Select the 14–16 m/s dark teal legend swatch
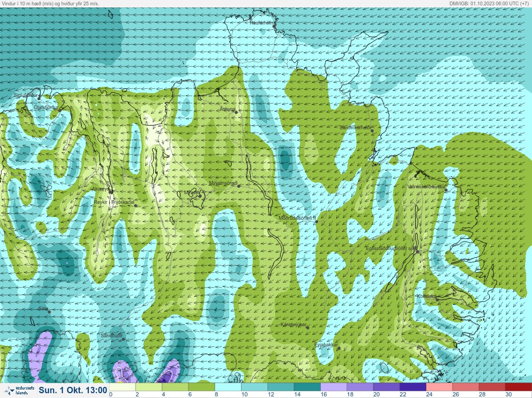 tap(307, 387)
